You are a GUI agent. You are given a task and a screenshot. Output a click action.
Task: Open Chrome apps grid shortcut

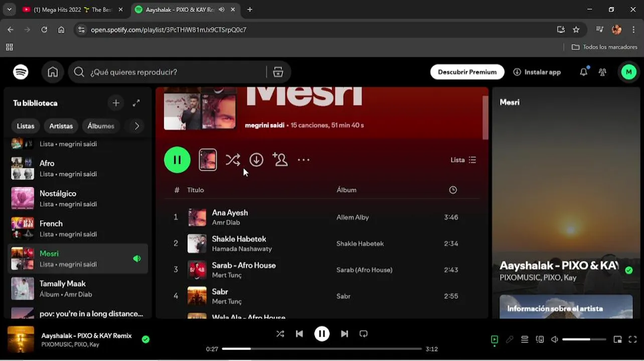(9, 47)
